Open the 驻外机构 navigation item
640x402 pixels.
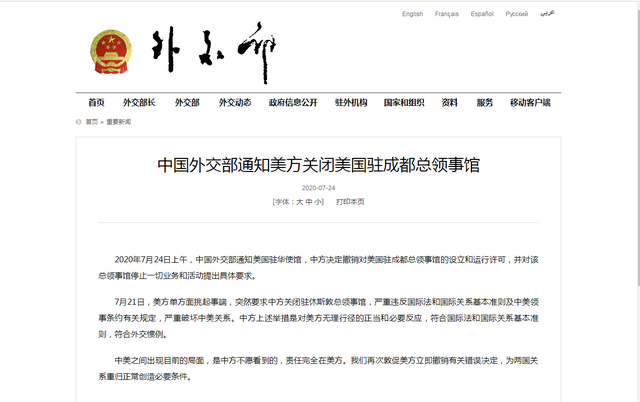351,102
